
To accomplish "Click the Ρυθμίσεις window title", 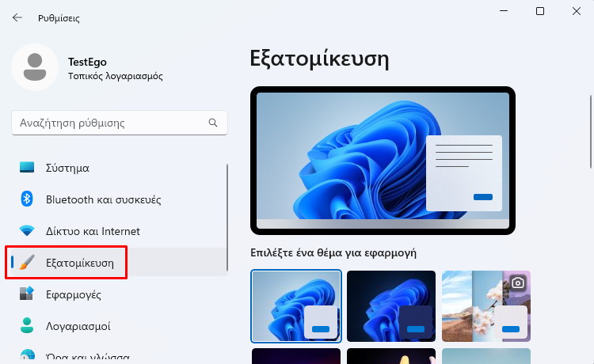I will point(59,18).
